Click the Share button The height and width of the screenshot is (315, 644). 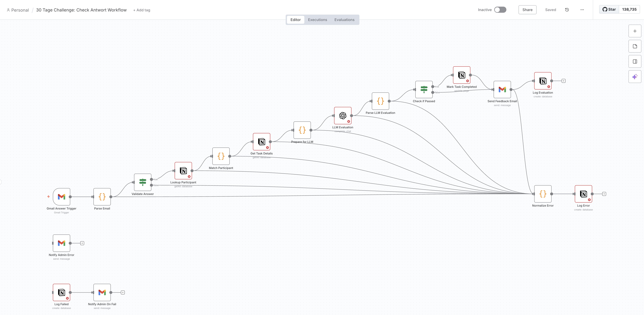[527, 10]
